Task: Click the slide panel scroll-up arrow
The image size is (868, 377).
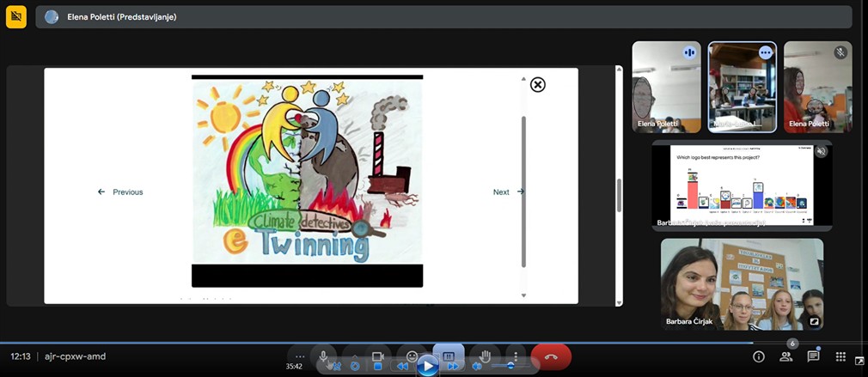Action: [x=523, y=79]
